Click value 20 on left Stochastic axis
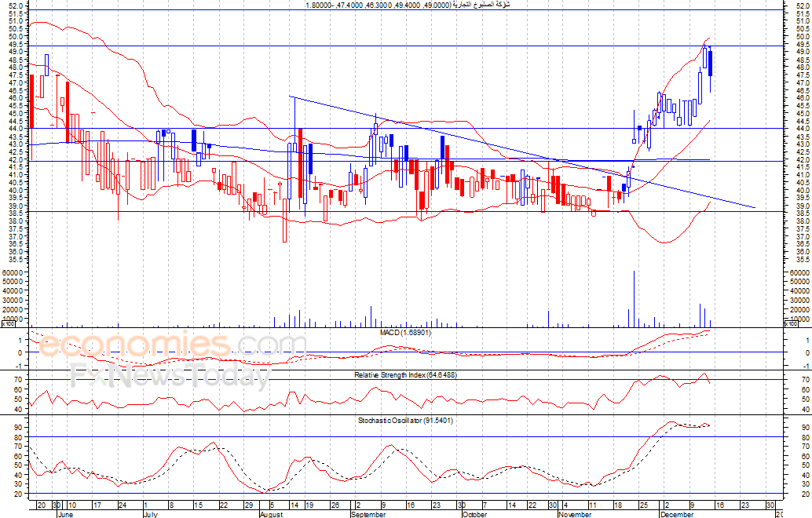The height and width of the screenshot is (518, 812). click(x=19, y=494)
